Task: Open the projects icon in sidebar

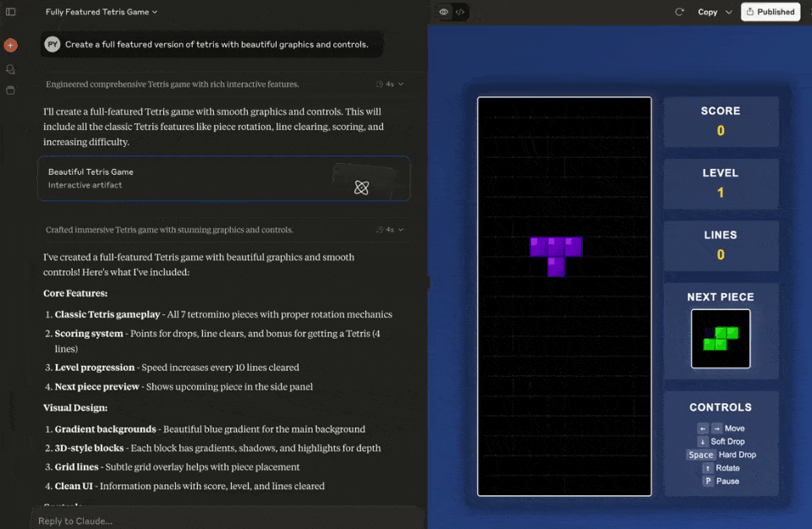Action: pos(10,90)
